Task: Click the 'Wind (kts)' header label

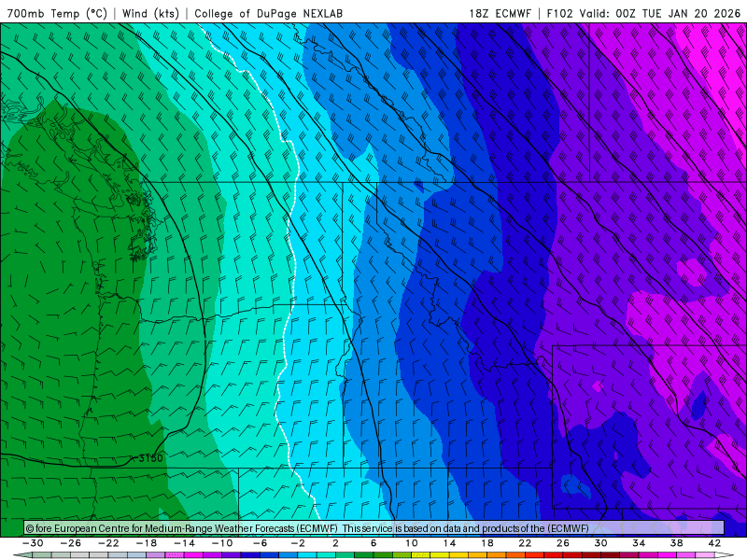Action: pos(150,13)
